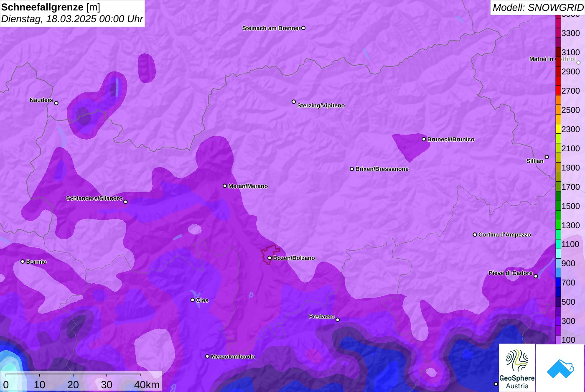
Task: Click the 100 legend value label
Action: (568, 340)
